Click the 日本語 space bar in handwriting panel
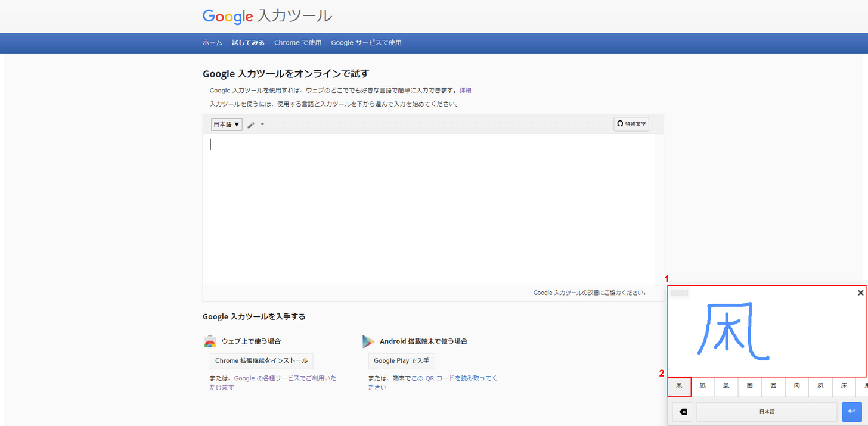 pyautogui.click(x=767, y=412)
